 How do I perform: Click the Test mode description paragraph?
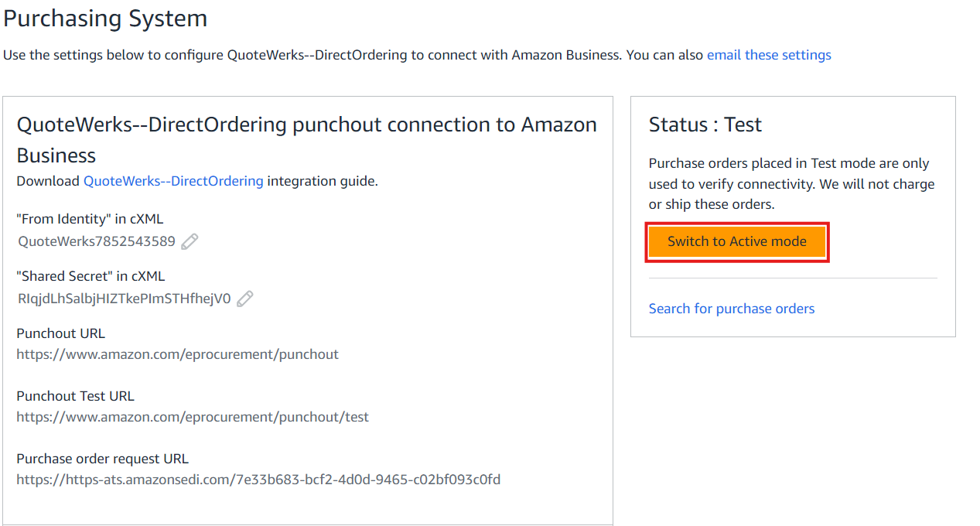(790, 184)
